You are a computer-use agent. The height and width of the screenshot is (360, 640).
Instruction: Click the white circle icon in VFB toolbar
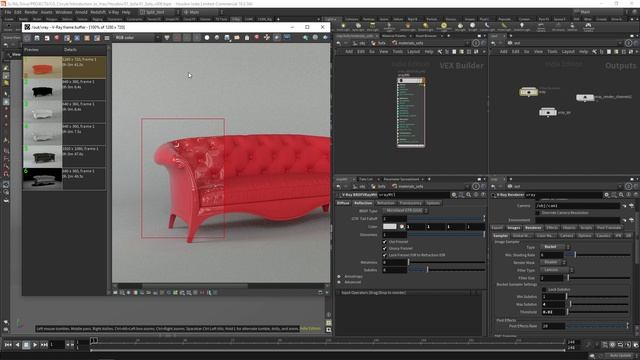click(207, 38)
